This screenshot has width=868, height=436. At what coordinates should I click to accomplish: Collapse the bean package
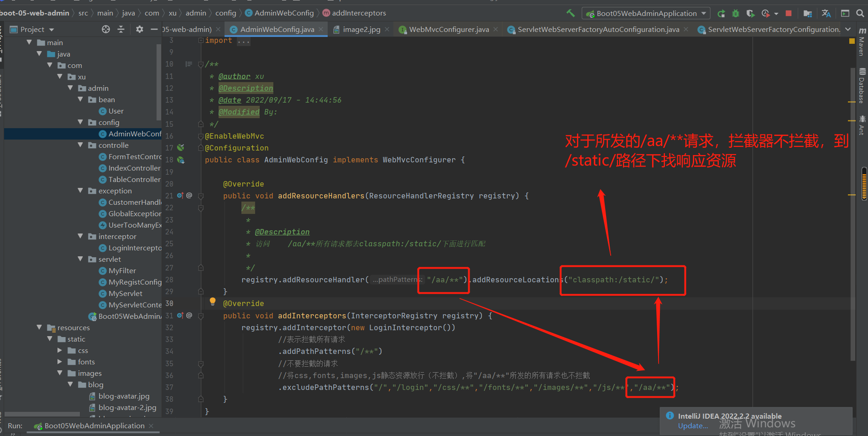(81, 99)
